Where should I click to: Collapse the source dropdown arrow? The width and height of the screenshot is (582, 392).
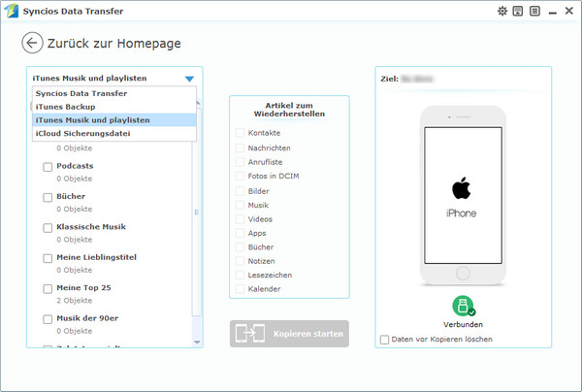[189, 79]
